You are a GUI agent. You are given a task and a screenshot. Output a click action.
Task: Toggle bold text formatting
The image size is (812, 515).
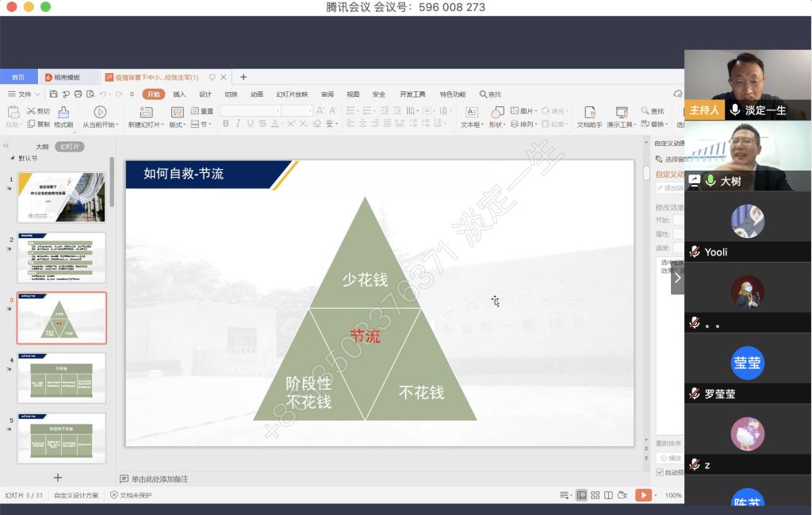(x=226, y=124)
